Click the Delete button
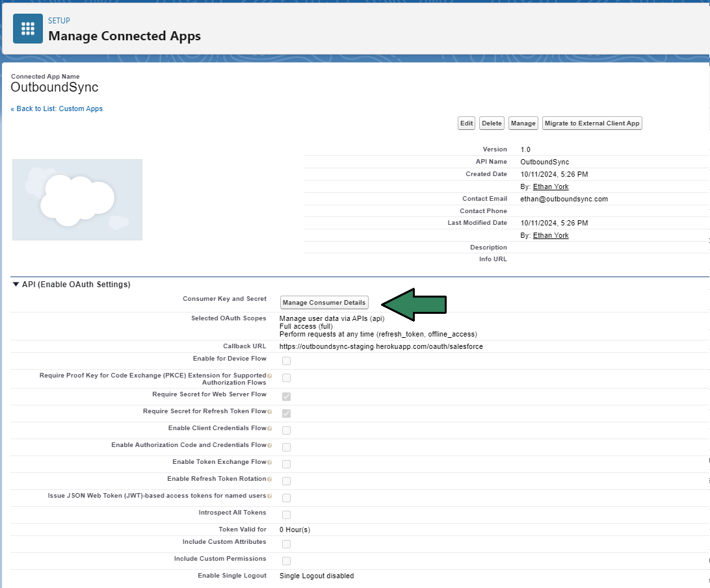 click(492, 123)
